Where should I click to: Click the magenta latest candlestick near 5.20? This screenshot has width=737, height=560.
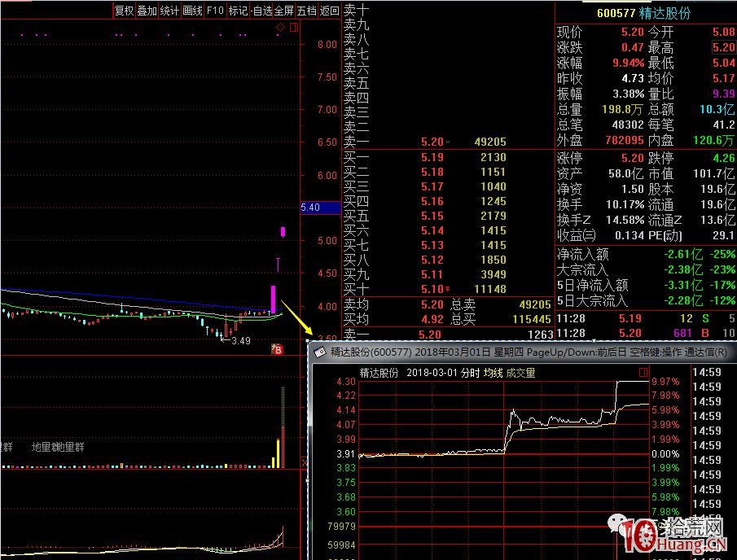coord(283,232)
